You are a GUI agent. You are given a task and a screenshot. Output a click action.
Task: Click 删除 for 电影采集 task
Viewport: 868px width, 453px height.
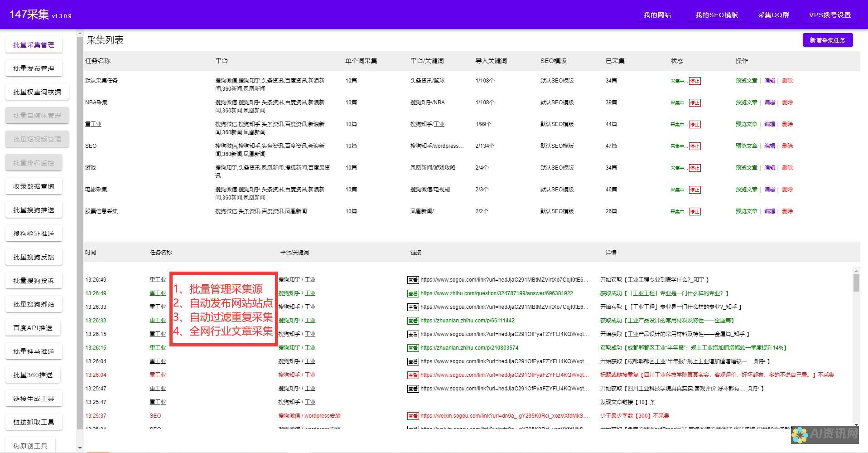click(x=787, y=190)
